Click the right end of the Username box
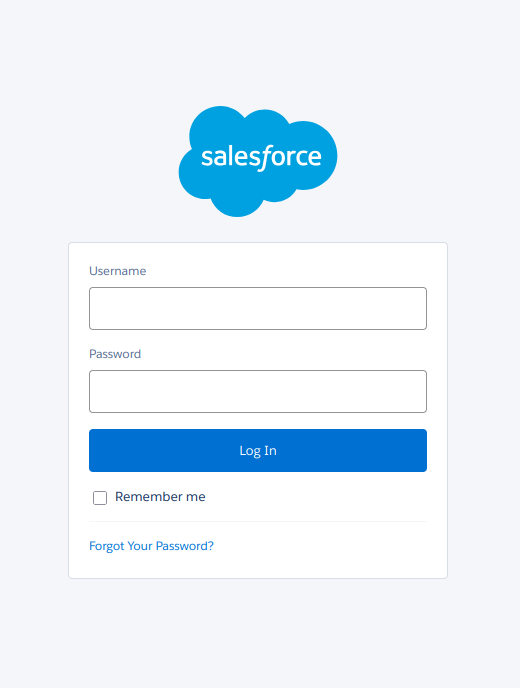The width and height of the screenshot is (520, 688). 419,308
